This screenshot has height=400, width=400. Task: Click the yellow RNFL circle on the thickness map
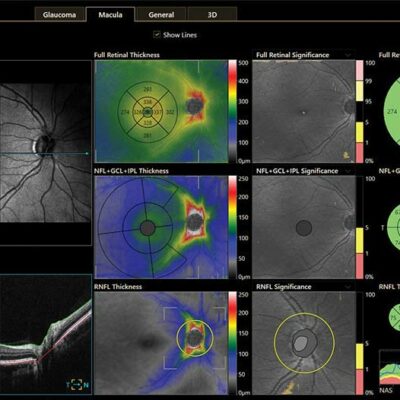[195, 338]
